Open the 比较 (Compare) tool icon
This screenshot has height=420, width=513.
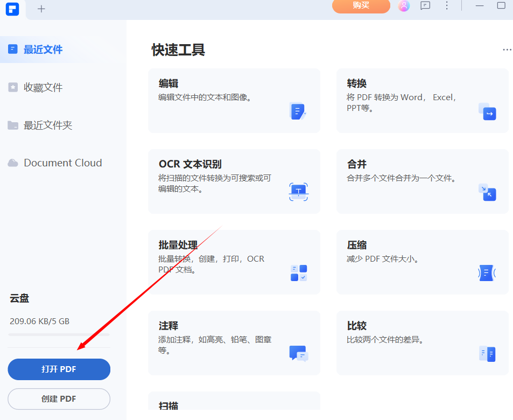pos(487,354)
